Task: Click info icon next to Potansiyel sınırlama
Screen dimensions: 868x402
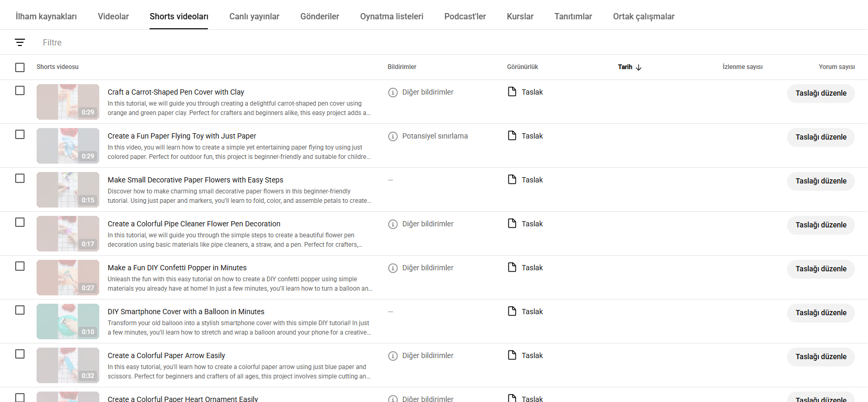Action: click(x=393, y=136)
